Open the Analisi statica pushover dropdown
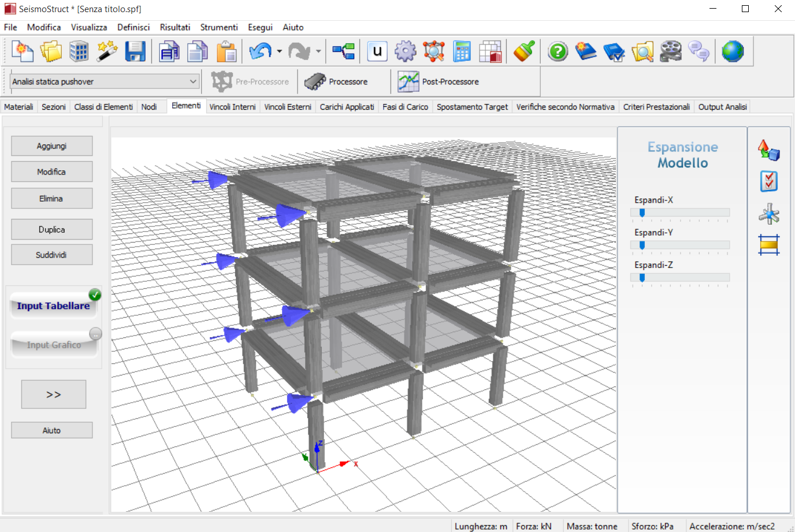Screen dimensions: 795x532 105,81
